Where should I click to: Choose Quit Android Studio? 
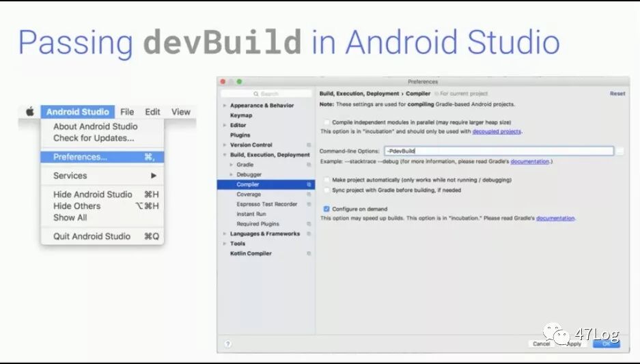102,236
